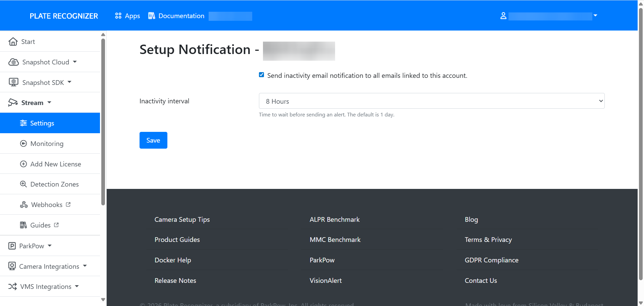The width and height of the screenshot is (644, 306).
Task: Expand the Snapshot Cloud menu arrow
Action: pyautogui.click(x=75, y=62)
